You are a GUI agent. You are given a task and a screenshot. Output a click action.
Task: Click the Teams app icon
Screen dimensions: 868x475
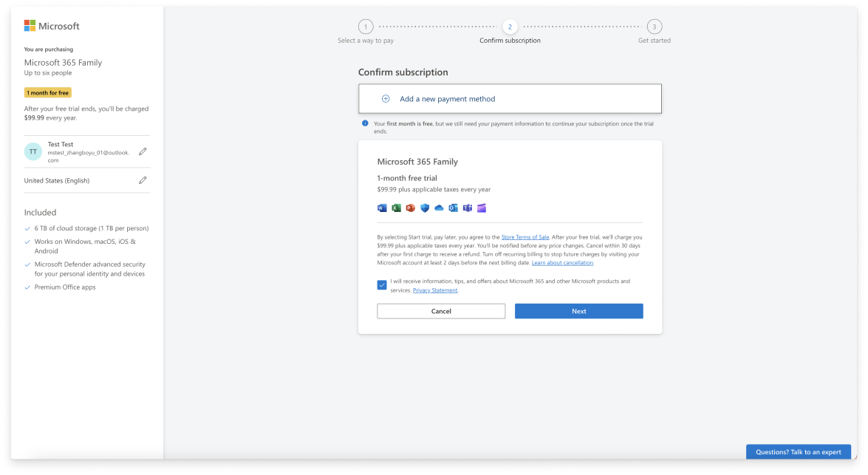point(468,208)
